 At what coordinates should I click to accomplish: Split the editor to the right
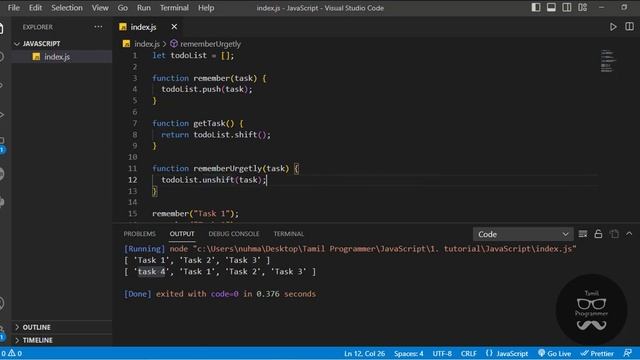629,27
